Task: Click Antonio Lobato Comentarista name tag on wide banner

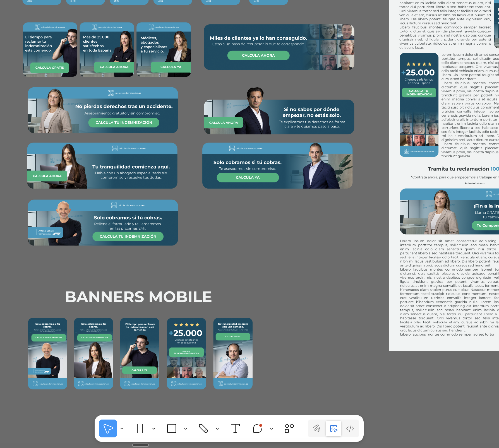Action: point(46,232)
